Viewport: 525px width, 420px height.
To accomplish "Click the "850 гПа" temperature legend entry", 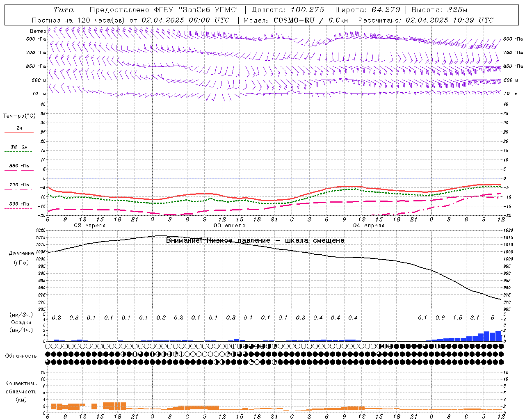I will click(x=19, y=166).
